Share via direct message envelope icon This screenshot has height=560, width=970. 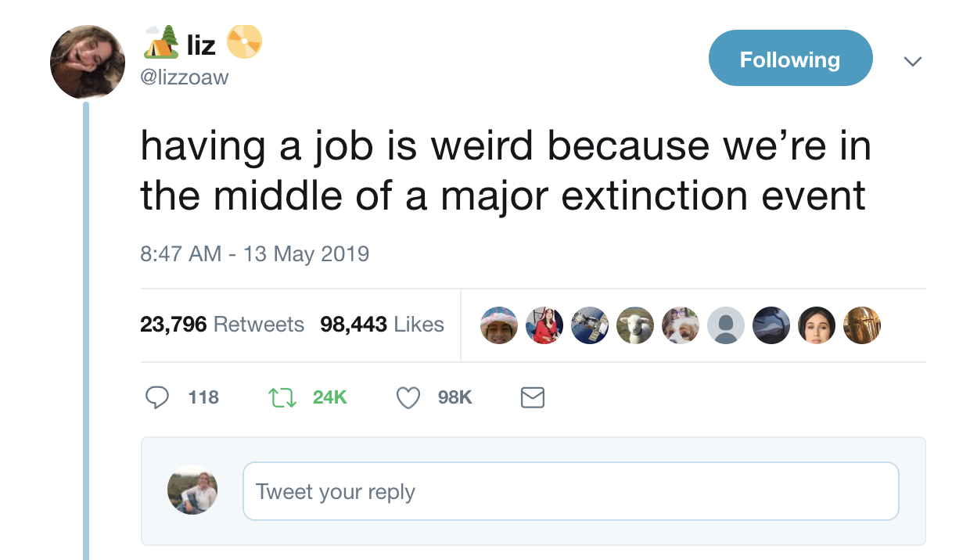click(532, 398)
